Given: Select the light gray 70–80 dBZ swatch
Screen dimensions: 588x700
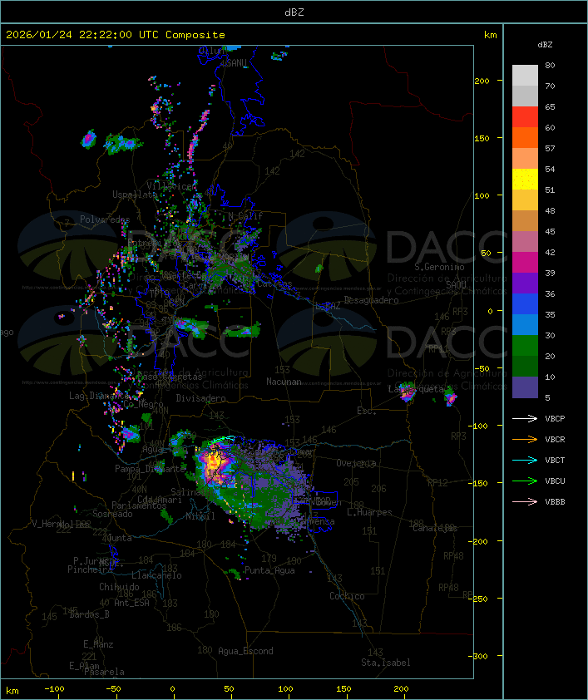Looking at the screenshot, I should pyautogui.click(x=525, y=76).
